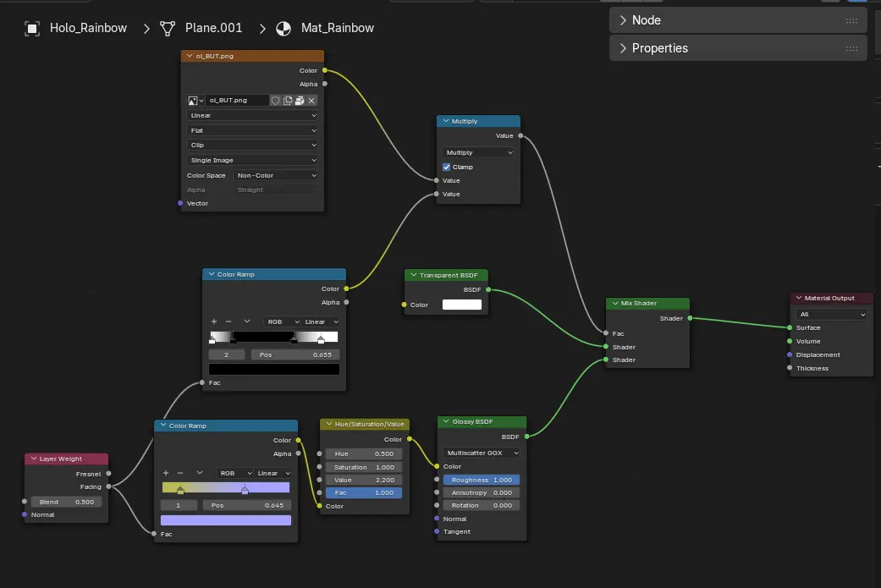The image size is (881, 588).
Task: Open the image browse icon dropdown
Action: click(x=195, y=101)
